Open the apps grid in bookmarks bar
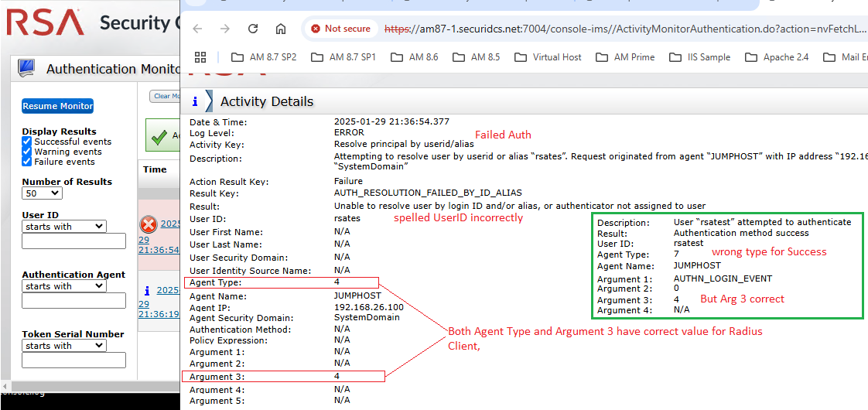 [200, 57]
